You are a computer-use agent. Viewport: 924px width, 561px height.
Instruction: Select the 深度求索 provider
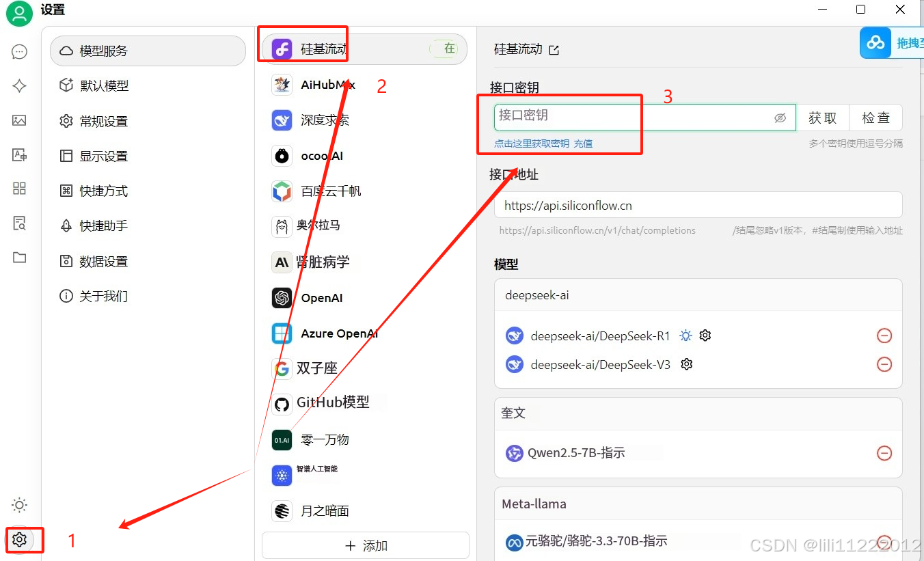coord(364,120)
